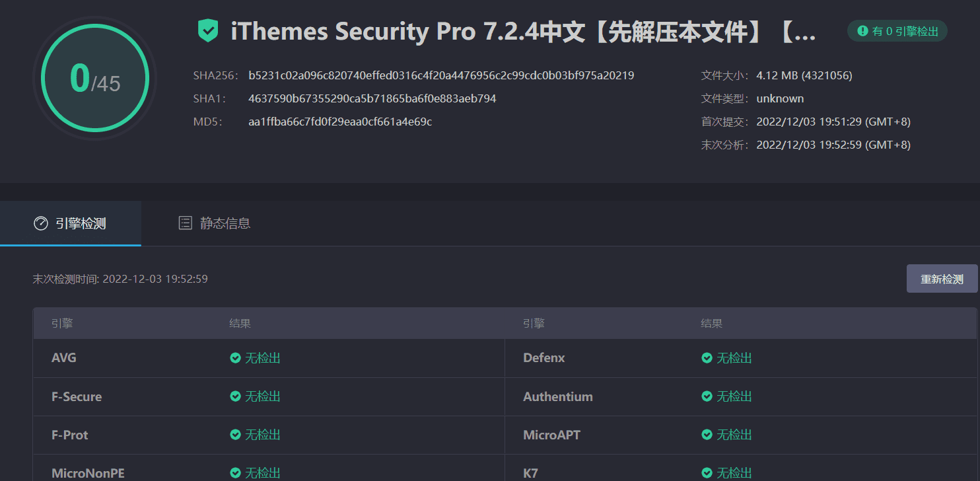Click the 首次提交 time 19:51:29 value
This screenshot has height=481, width=980.
833,122
